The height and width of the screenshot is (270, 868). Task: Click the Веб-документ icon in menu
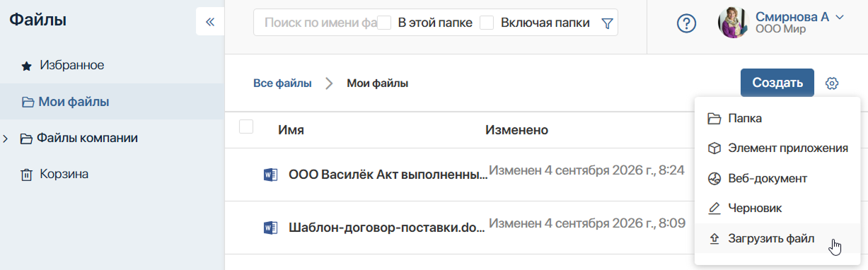coord(714,179)
